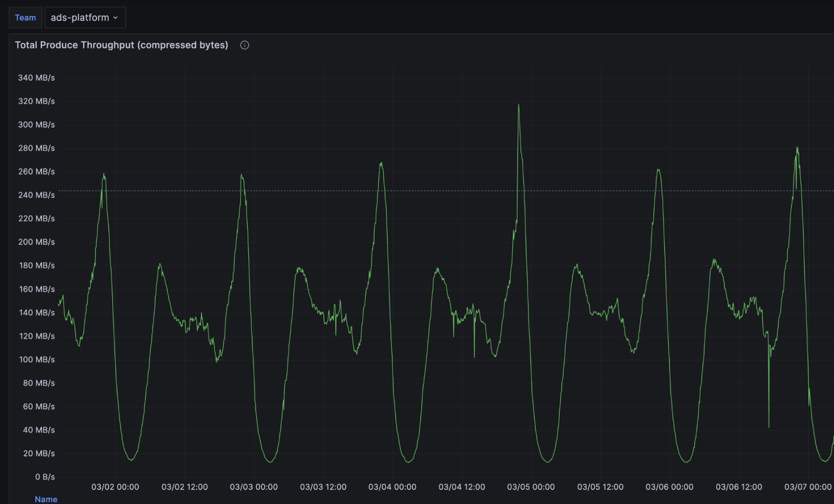Click the 03/07 00:00 time label
The height and width of the screenshot is (504, 834).
(x=808, y=487)
